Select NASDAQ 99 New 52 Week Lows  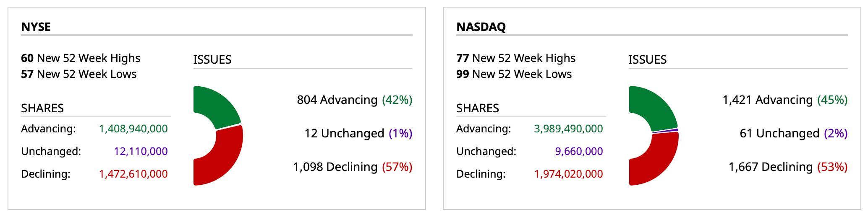tap(514, 74)
